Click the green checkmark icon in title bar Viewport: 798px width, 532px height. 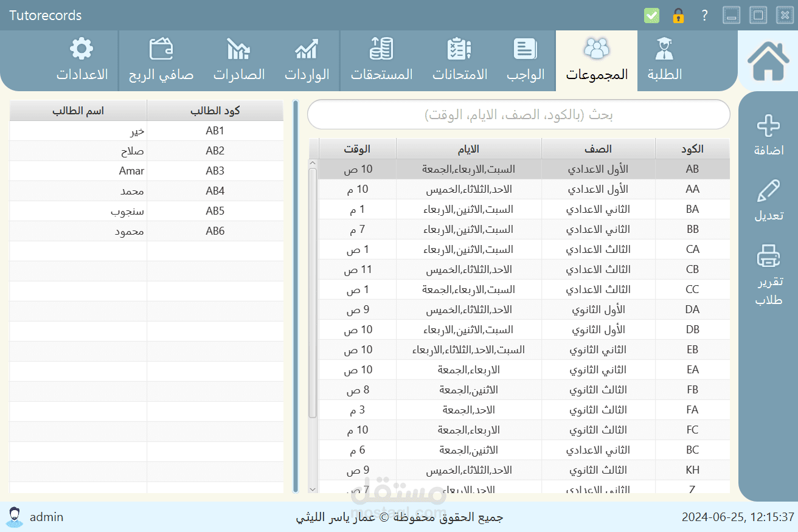click(651, 15)
